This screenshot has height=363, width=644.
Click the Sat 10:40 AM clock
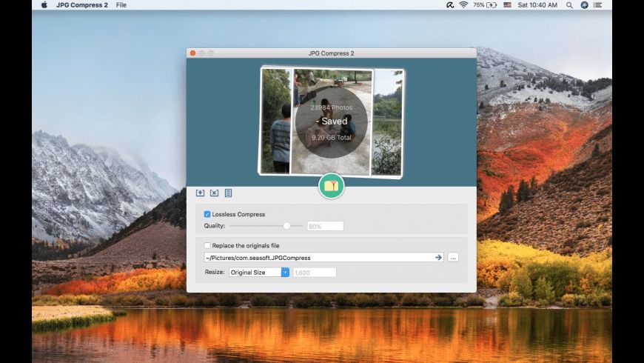tap(537, 5)
